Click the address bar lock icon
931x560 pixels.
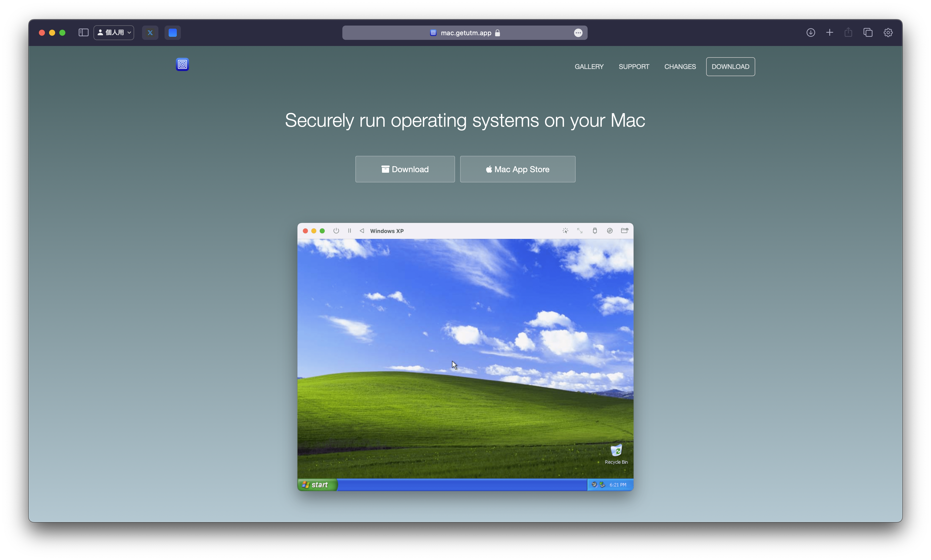tap(497, 33)
